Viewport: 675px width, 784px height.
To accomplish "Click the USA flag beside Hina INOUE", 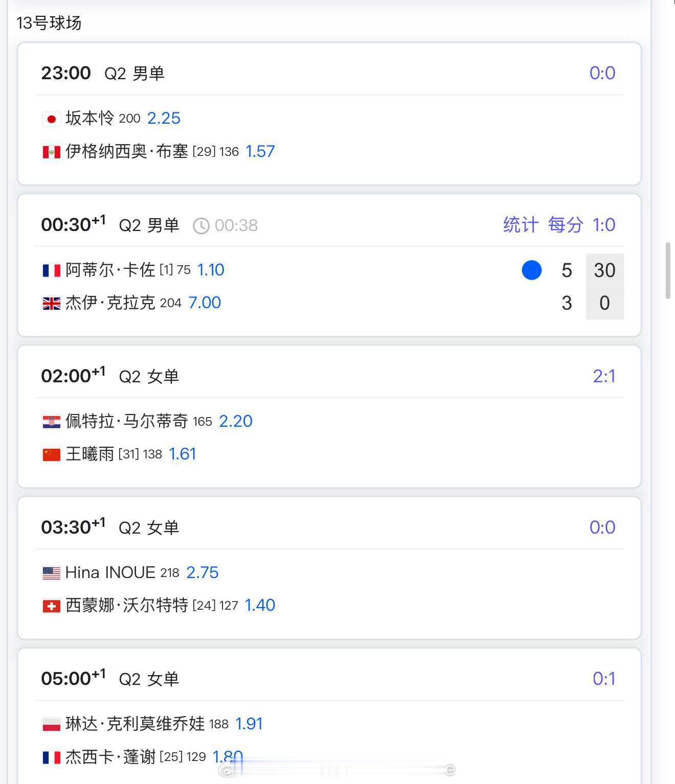I will click(51, 573).
